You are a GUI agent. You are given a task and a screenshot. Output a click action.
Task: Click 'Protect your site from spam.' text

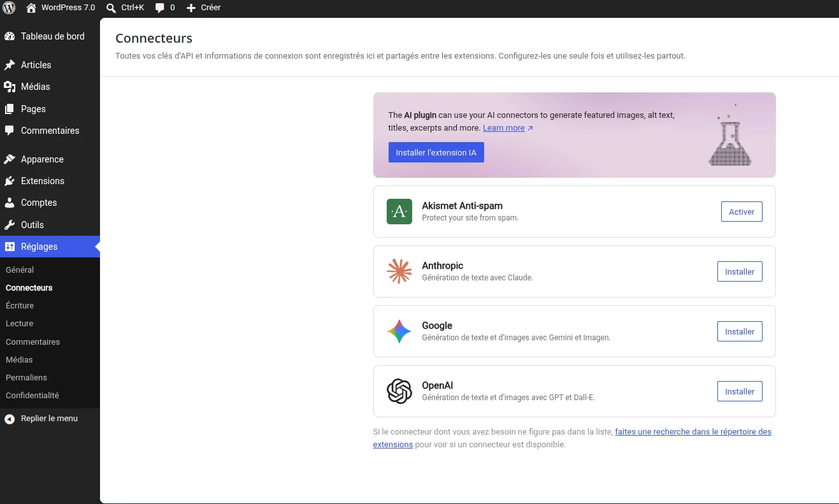click(470, 218)
